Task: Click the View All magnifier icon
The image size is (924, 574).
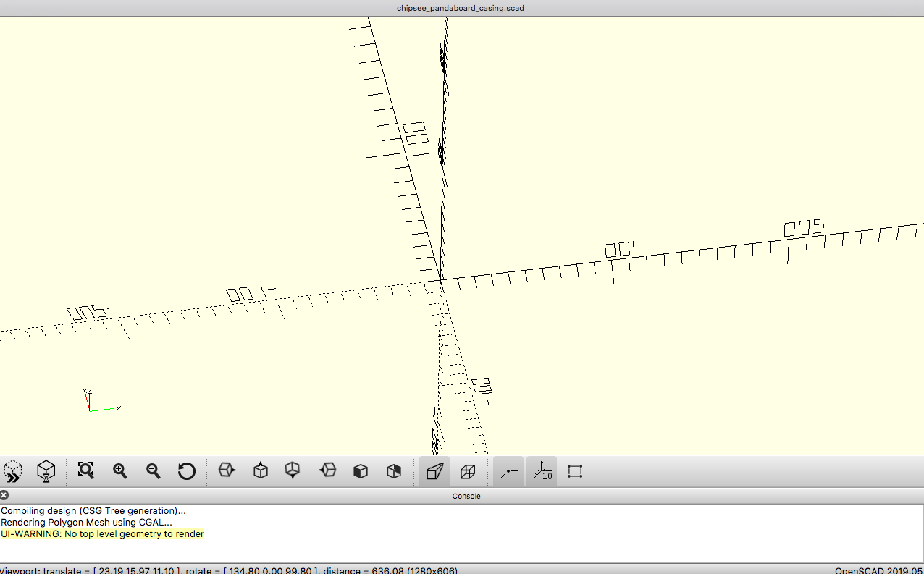Action: click(86, 471)
